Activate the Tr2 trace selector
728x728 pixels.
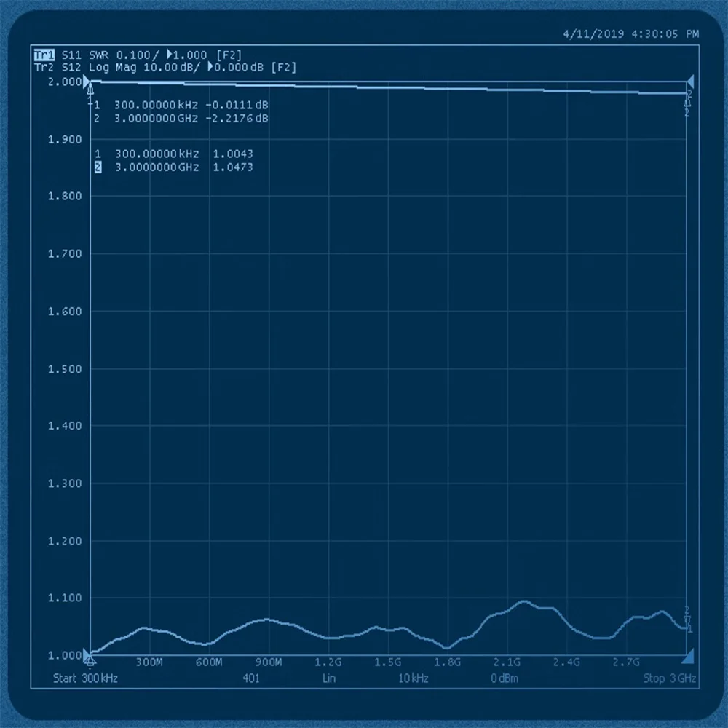point(46,67)
